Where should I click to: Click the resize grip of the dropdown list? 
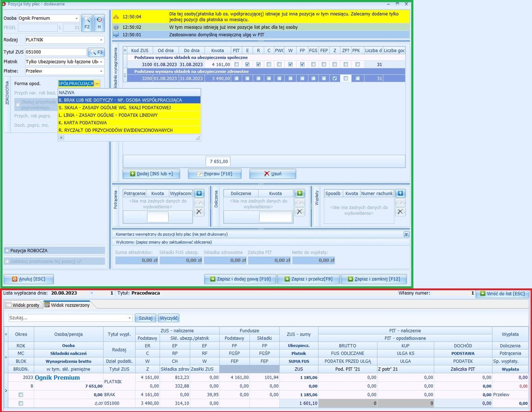coord(198,138)
